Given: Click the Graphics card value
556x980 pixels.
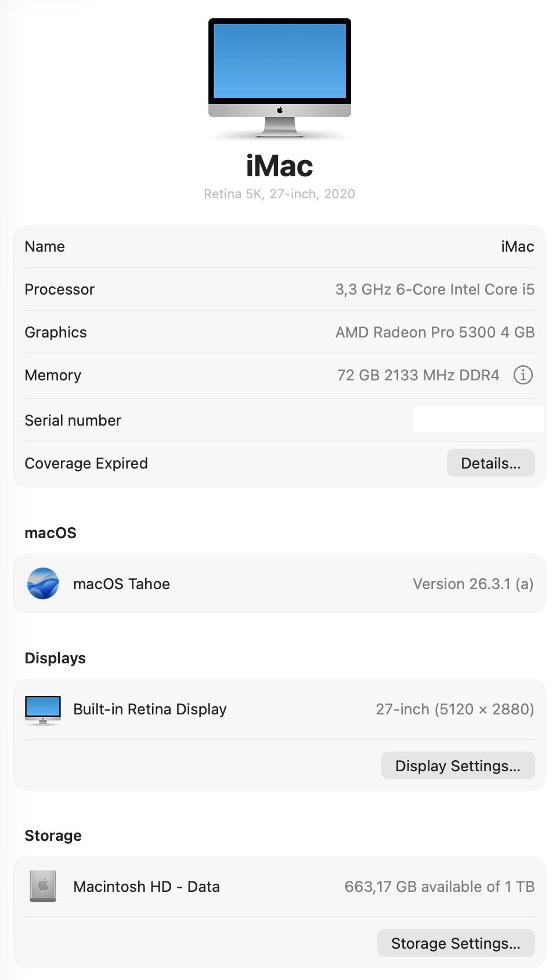Looking at the screenshot, I should (x=435, y=332).
